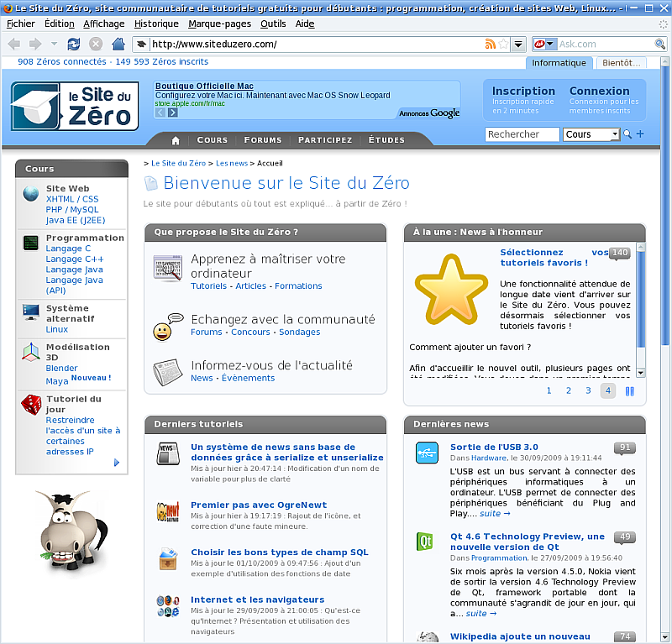Viewport: 672px width, 644px height.
Task: Click the magnifier icon next to the Cours selector
Action: click(627, 134)
